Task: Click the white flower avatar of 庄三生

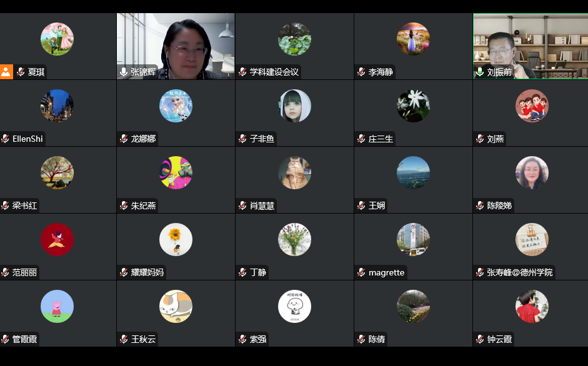Action: click(x=413, y=106)
